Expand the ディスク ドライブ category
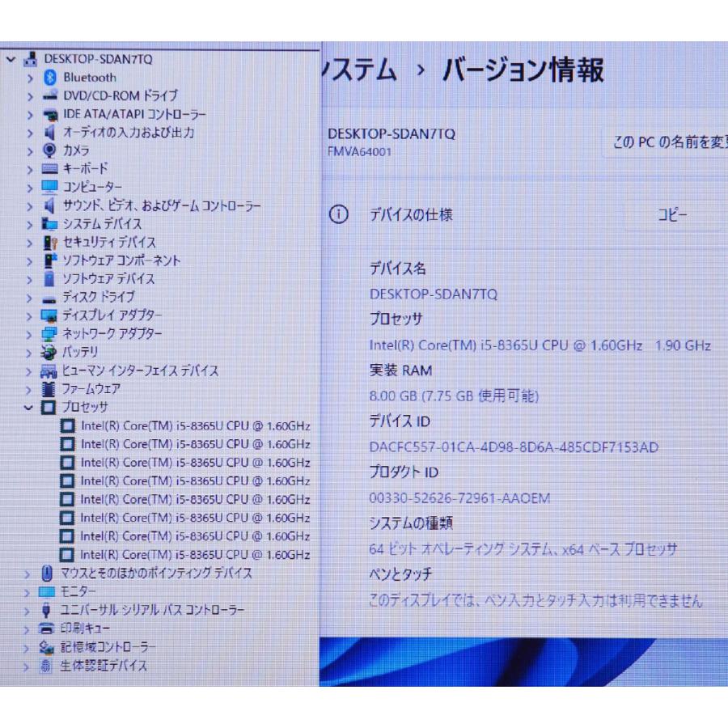728x728 pixels. [30, 297]
